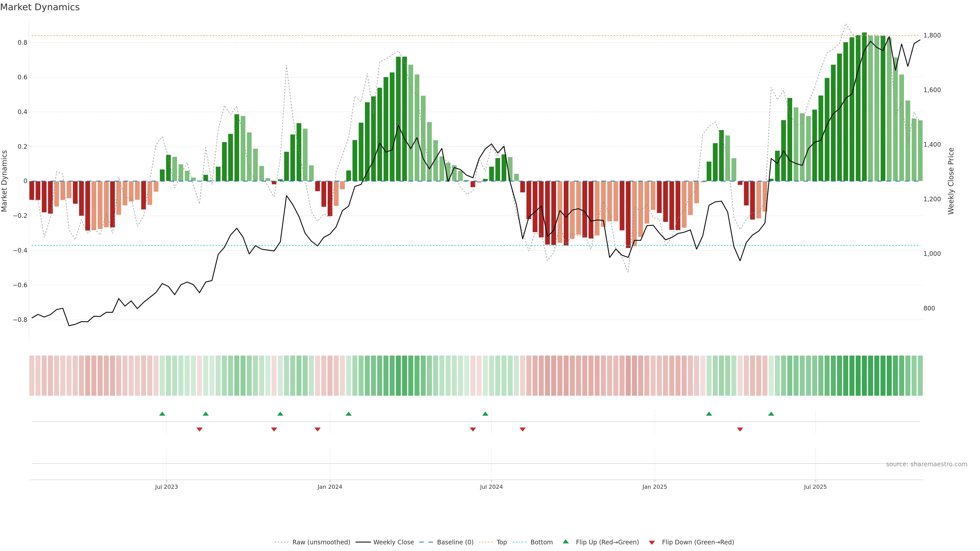Click the leftmost red heatmap strip cell
980x551 pixels.
32,375
